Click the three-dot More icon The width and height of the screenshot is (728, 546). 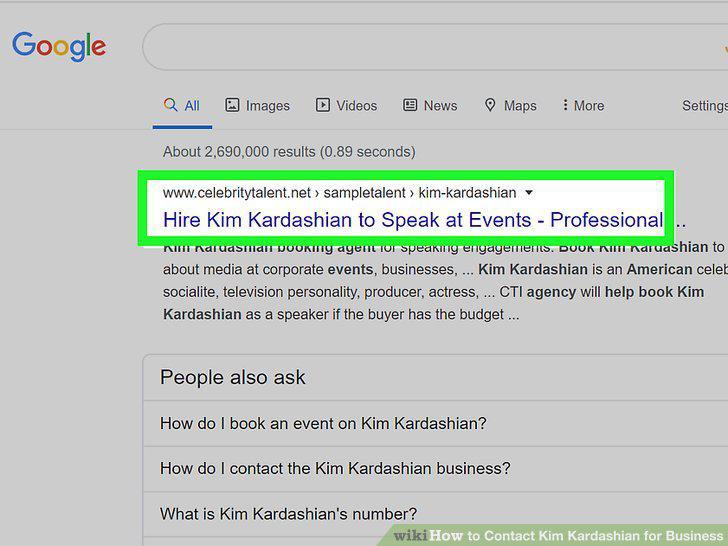(565, 105)
